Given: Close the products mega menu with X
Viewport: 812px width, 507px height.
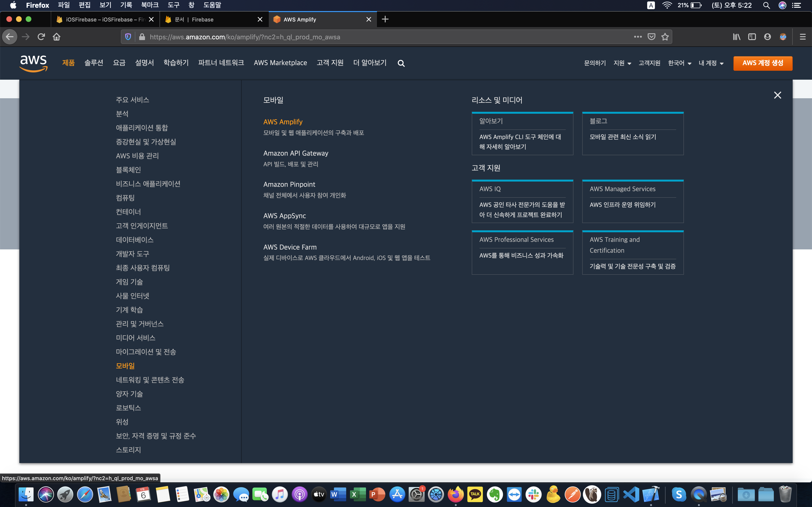Looking at the screenshot, I should point(777,95).
